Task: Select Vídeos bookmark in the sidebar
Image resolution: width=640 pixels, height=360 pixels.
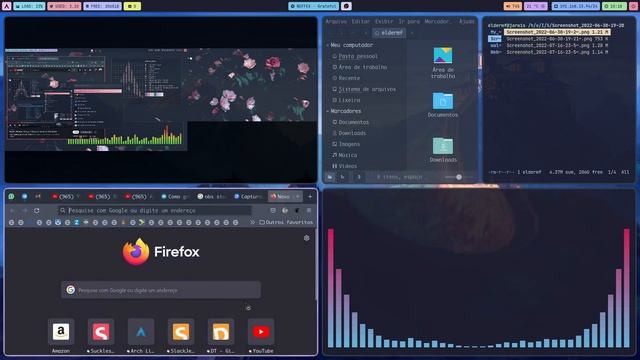Action: pyautogui.click(x=344, y=166)
